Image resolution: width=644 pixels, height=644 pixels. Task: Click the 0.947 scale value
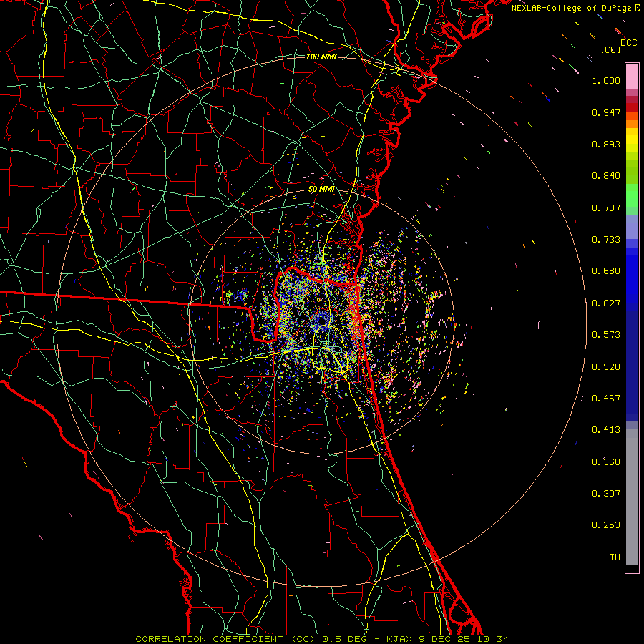(x=606, y=112)
